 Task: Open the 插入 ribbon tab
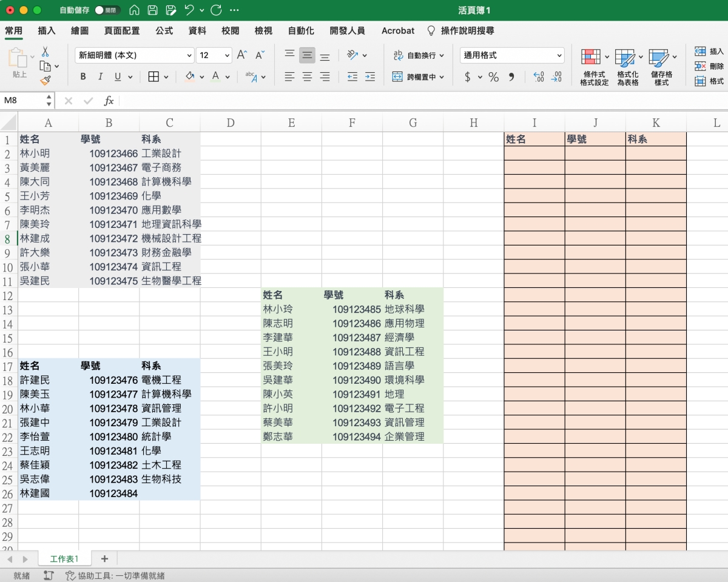[47, 31]
